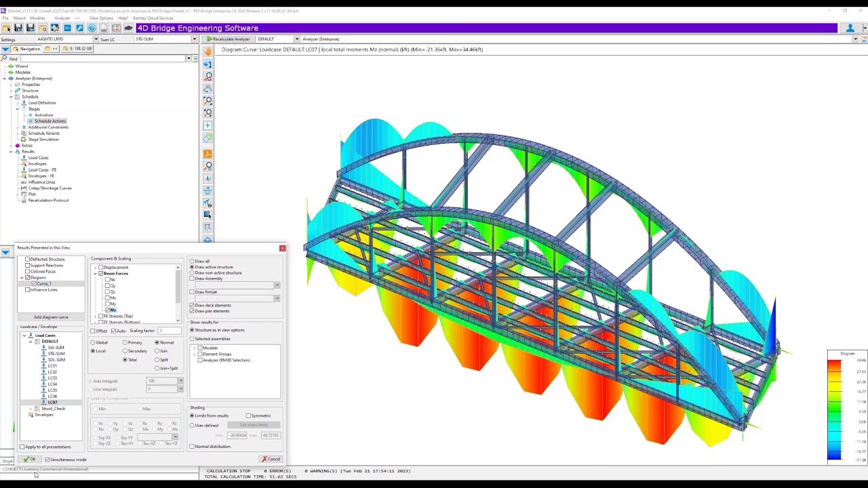Open Recalculation Protocol in navigation tree
This screenshot has width=868, height=488.
tap(48, 201)
